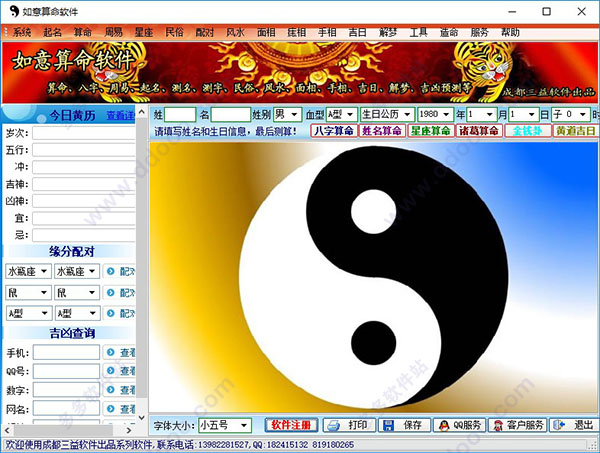This screenshot has height=453, width=600.
Task: Click the 软件注册 register button
Action: click(291, 425)
